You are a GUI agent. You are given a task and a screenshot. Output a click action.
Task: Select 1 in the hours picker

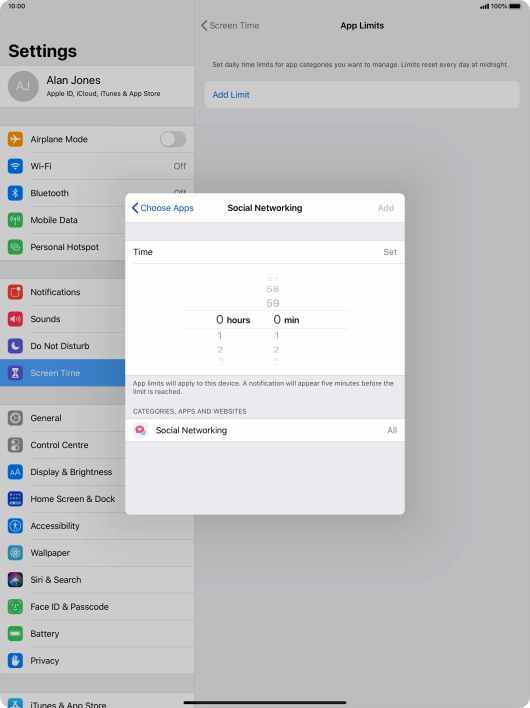pos(220,335)
